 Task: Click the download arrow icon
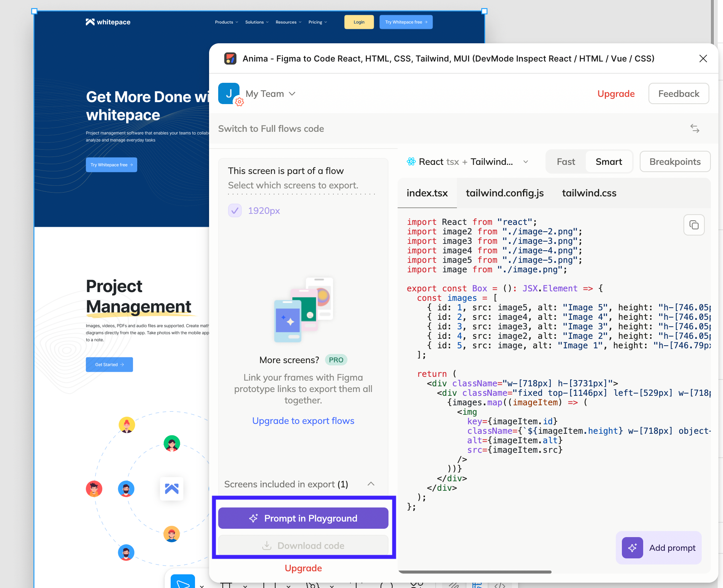tap(267, 545)
